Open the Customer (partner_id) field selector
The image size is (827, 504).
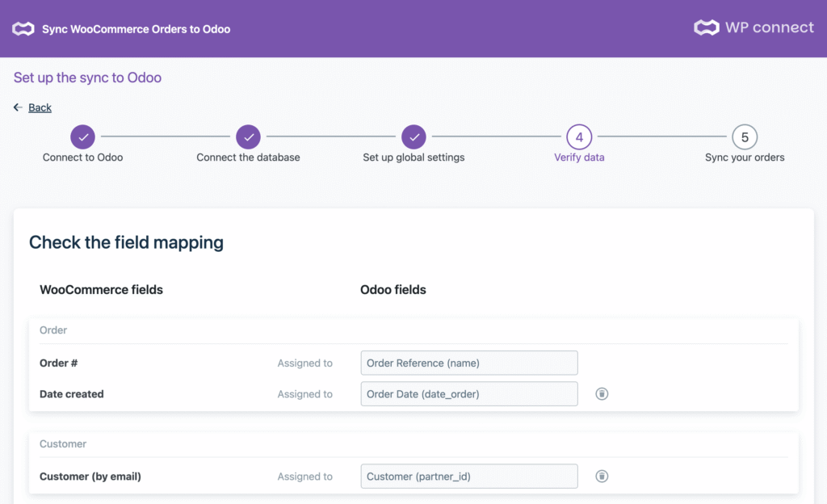coord(469,477)
